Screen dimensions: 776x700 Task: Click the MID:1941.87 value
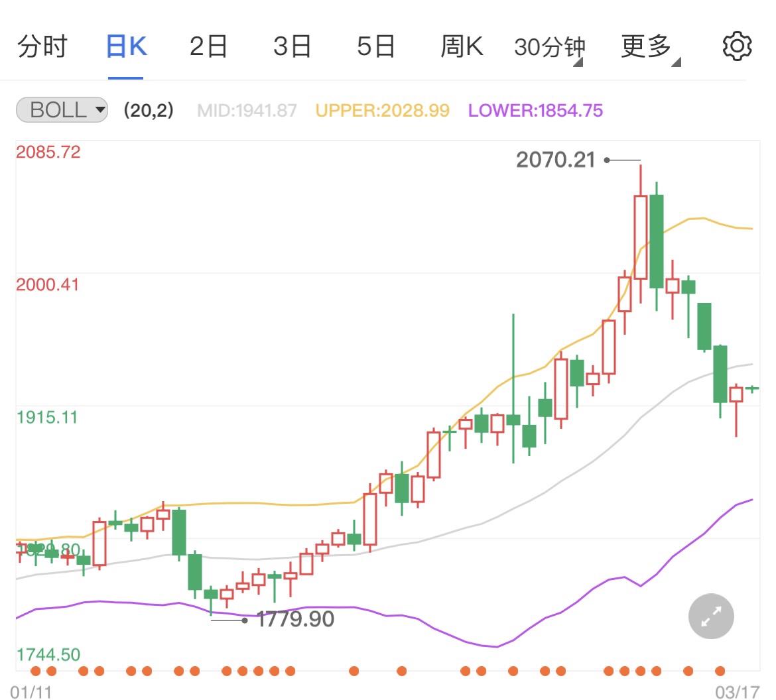[x=247, y=110]
